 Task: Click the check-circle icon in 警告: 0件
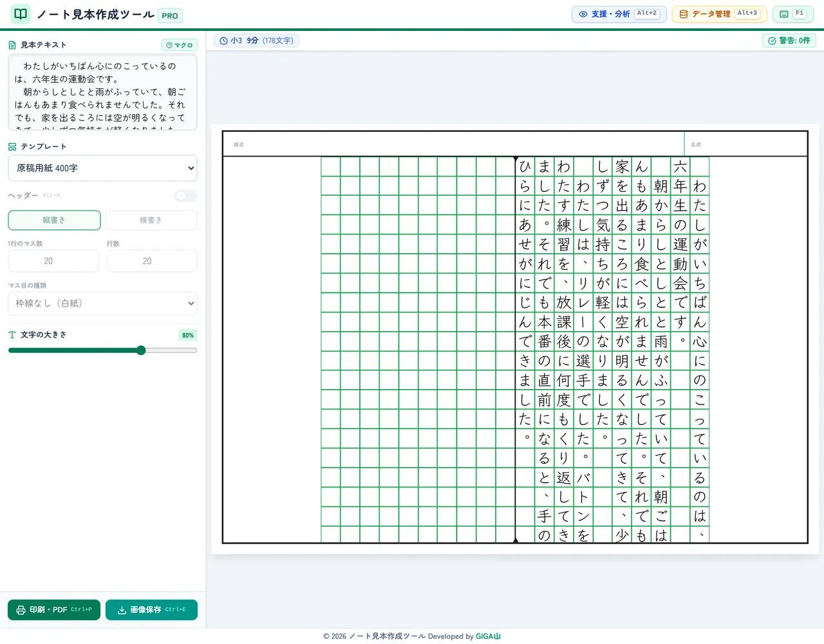coord(772,41)
